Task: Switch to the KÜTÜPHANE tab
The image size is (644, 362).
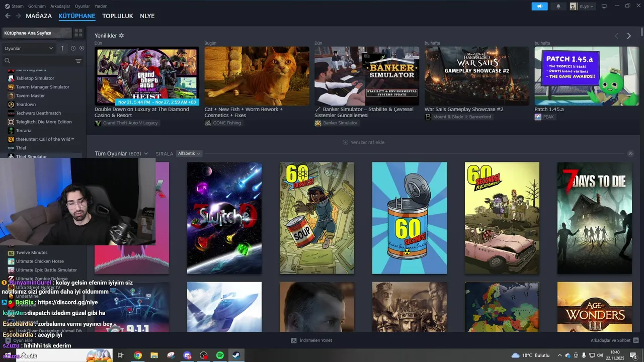Action: point(77,16)
